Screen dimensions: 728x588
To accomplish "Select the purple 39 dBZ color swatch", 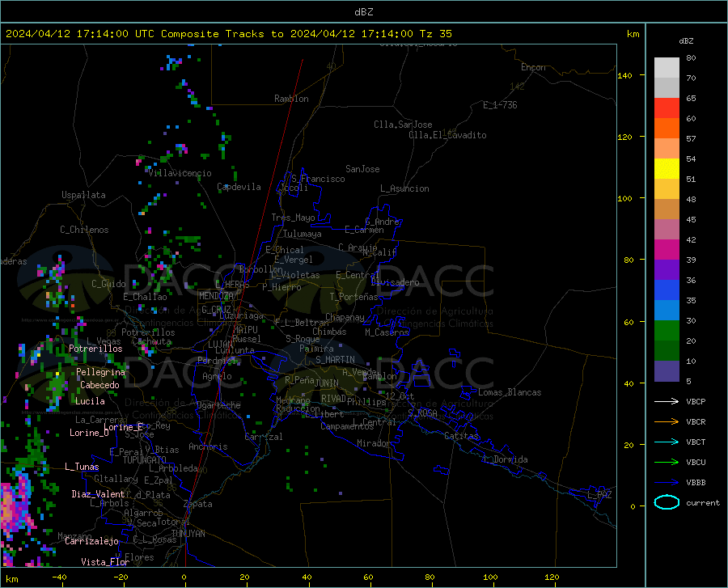I will pos(667,269).
